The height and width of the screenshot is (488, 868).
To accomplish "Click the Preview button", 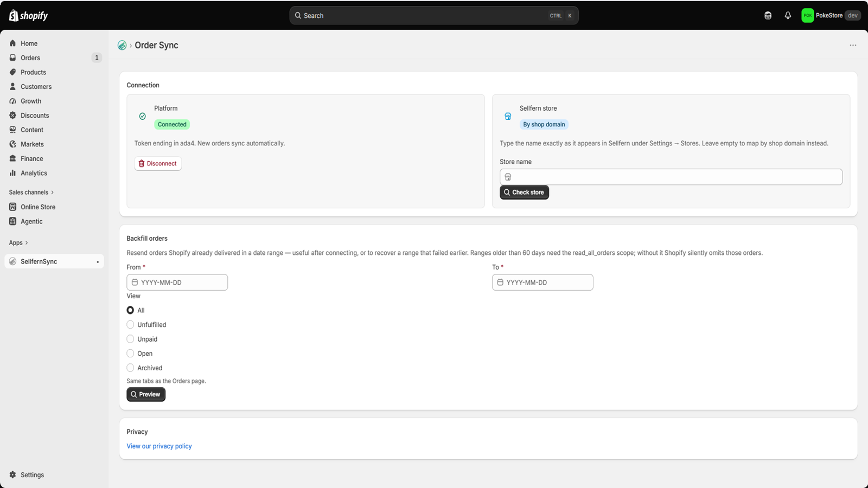I will tap(146, 395).
